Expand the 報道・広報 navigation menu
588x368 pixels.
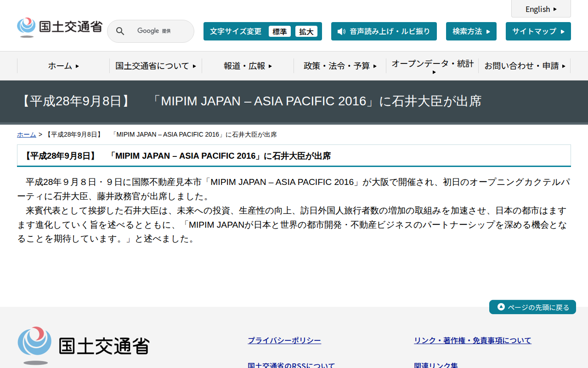coord(247,66)
